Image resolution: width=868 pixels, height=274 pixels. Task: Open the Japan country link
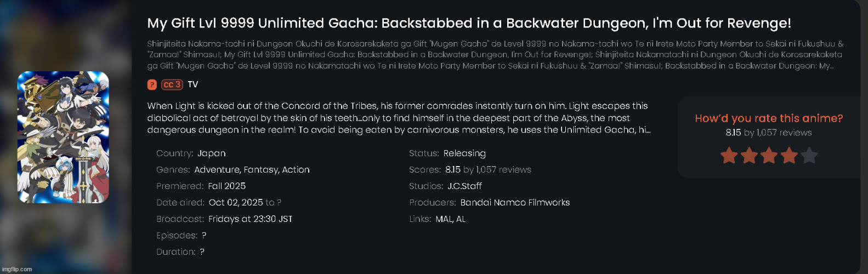212,153
